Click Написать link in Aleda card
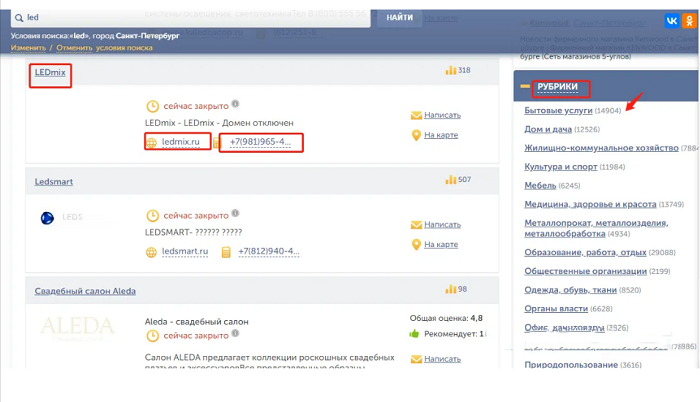Viewport: 700px width, 402px height. [x=442, y=359]
